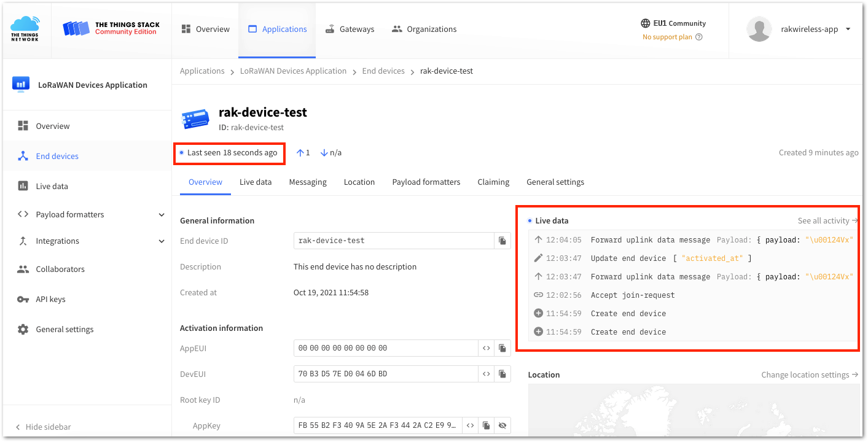Click the AppEUI value field
The width and height of the screenshot is (868, 442).
click(386, 348)
